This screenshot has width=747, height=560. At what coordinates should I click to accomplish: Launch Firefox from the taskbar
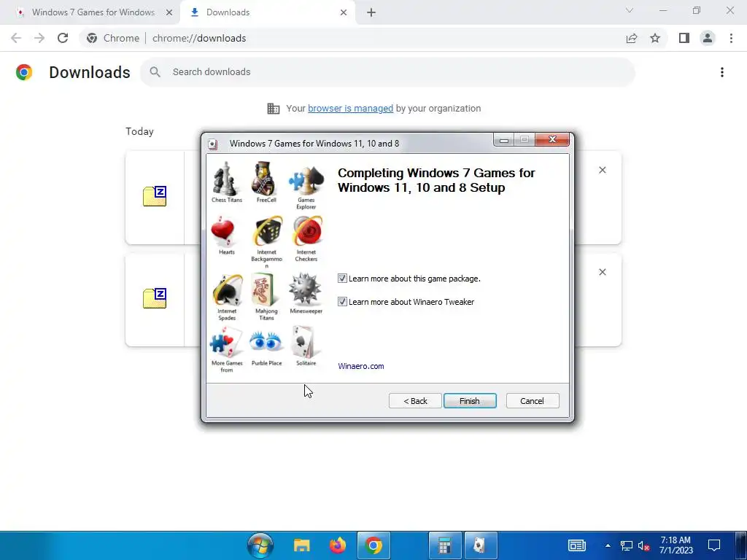coord(337,545)
